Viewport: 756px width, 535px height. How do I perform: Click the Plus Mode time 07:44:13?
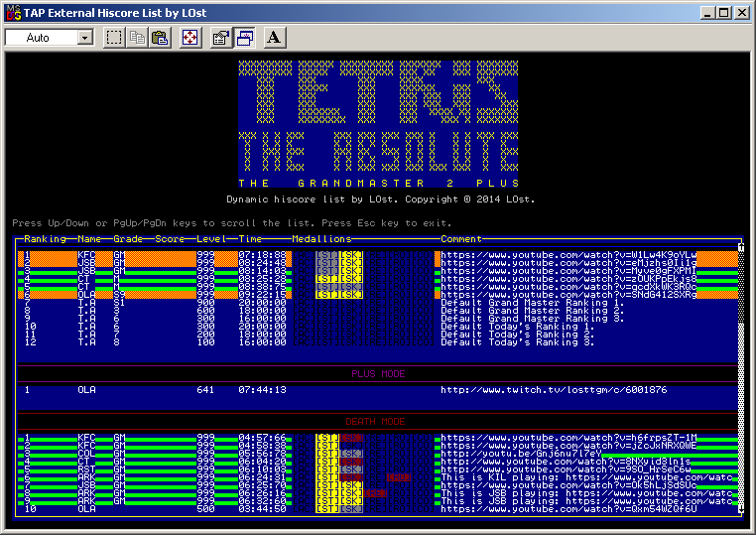[262, 390]
